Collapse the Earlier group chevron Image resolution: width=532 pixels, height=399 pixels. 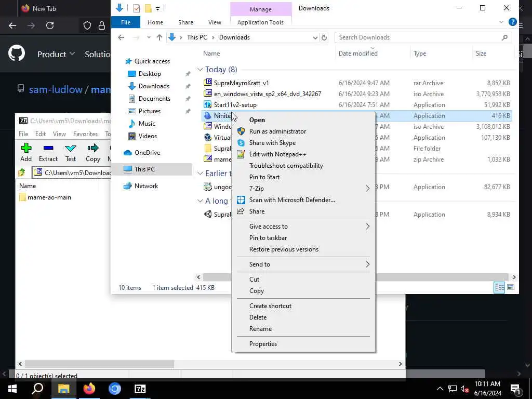point(200,174)
